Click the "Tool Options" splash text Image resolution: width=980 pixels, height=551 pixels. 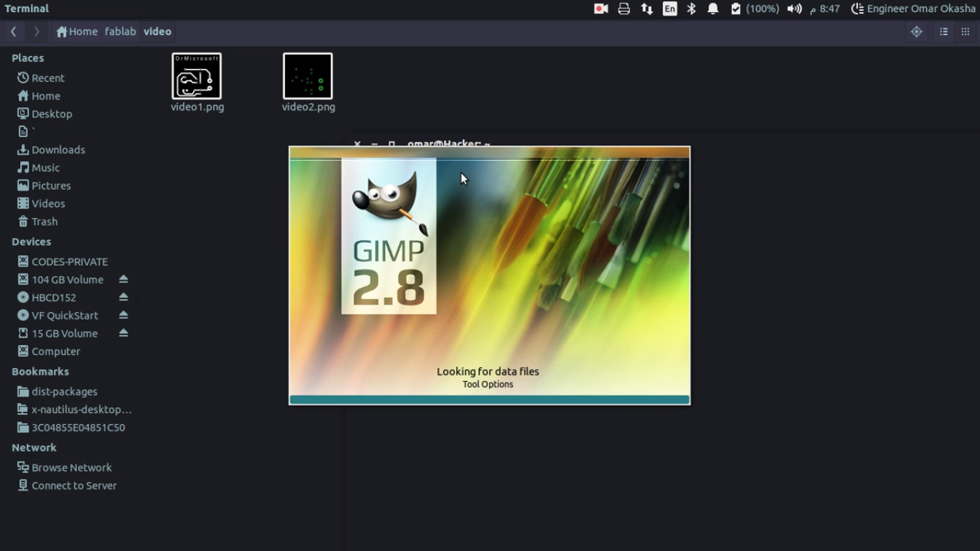click(488, 384)
